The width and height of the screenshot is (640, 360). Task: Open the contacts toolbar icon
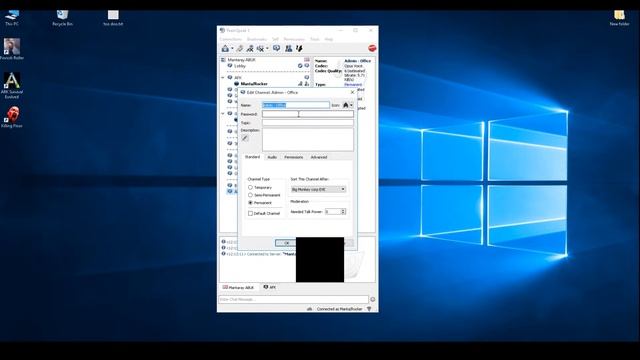tap(289, 49)
